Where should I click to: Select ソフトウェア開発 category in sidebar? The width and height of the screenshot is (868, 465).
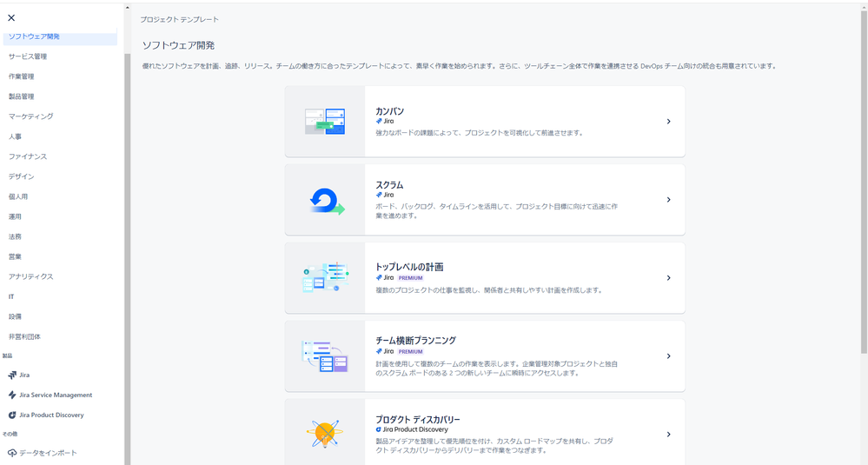(x=60, y=37)
